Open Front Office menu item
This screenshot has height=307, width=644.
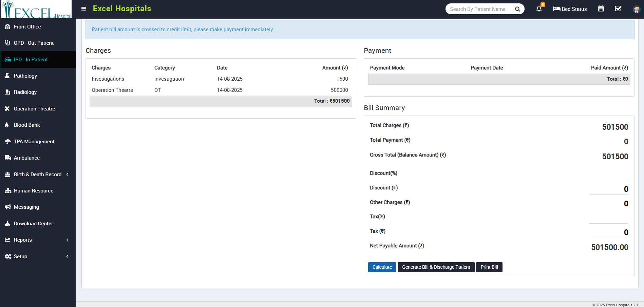pos(27,27)
